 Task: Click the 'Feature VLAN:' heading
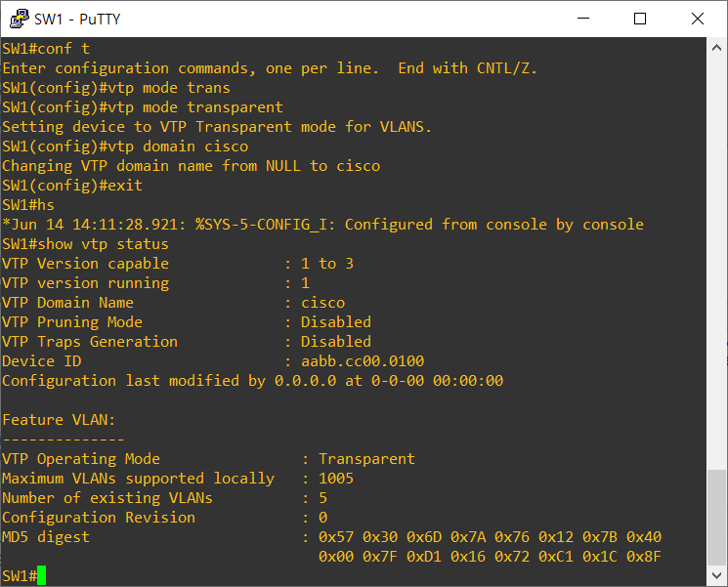(59, 419)
